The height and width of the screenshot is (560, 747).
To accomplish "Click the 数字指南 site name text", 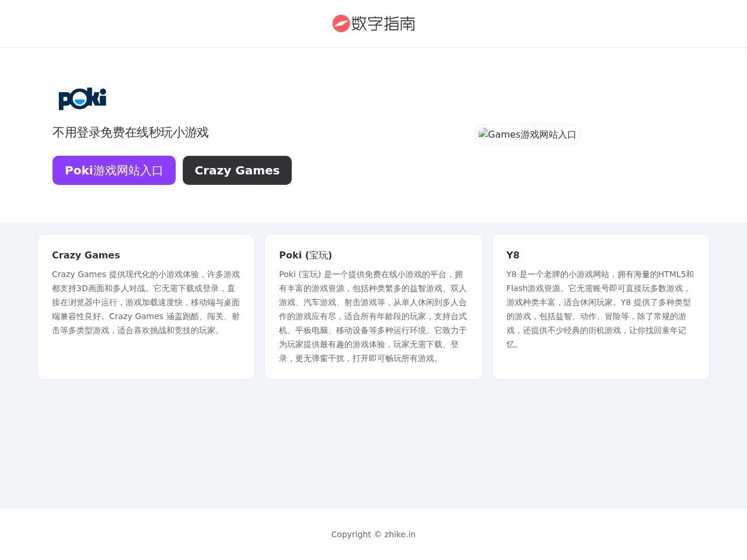I will [x=383, y=23].
